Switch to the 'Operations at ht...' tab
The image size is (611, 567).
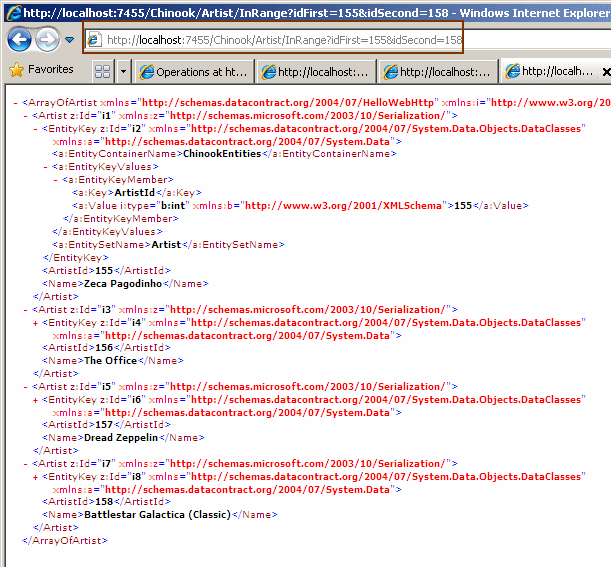coord(194,72)
